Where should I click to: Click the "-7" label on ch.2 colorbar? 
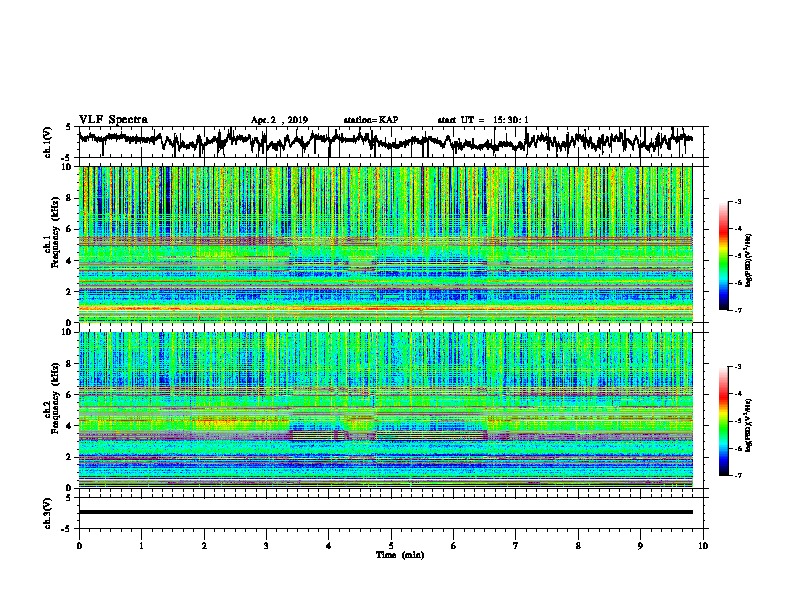coord(738,475)
